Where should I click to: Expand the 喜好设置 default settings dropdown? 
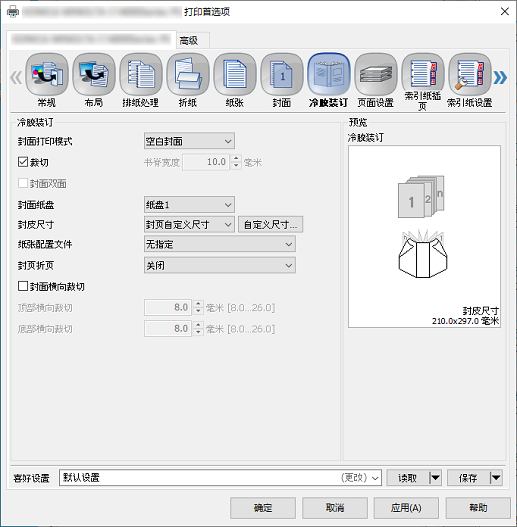pyautogui.click(x=221, y=477)
